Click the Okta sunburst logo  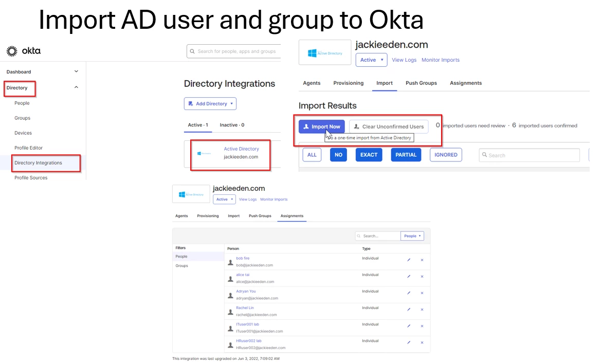(x=12, y=51)
